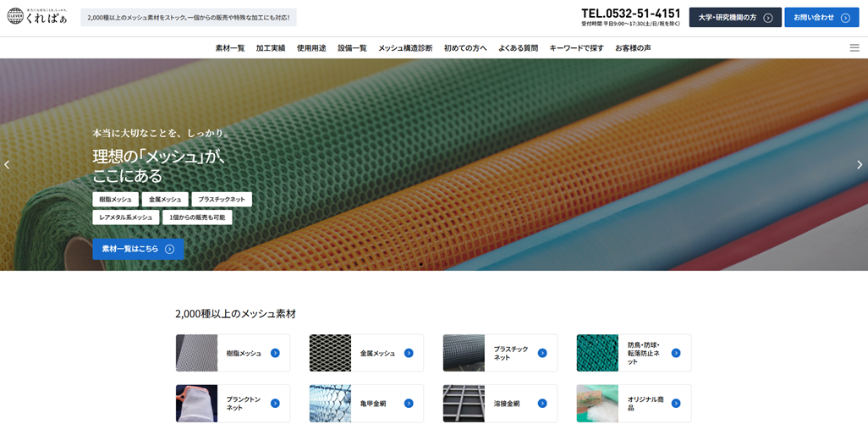This screenshot has width=868, height=424.
Task: Click arrow icon on 樹脂メッシュ card
Action: 275,353
